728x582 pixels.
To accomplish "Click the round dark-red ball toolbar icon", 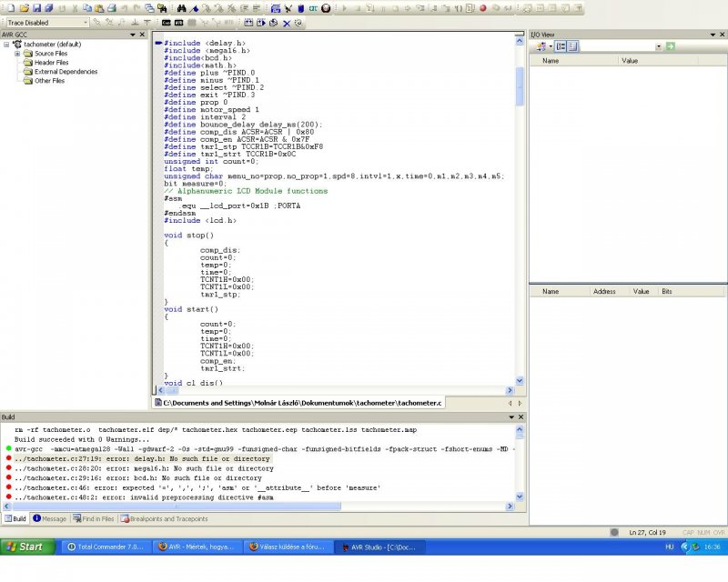I will 326,8.
